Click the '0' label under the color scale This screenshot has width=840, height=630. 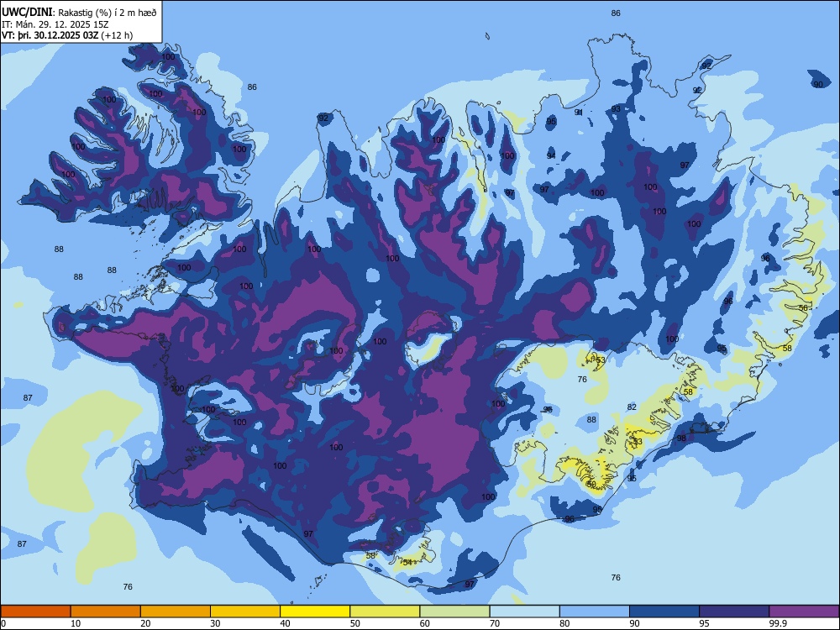3,623
